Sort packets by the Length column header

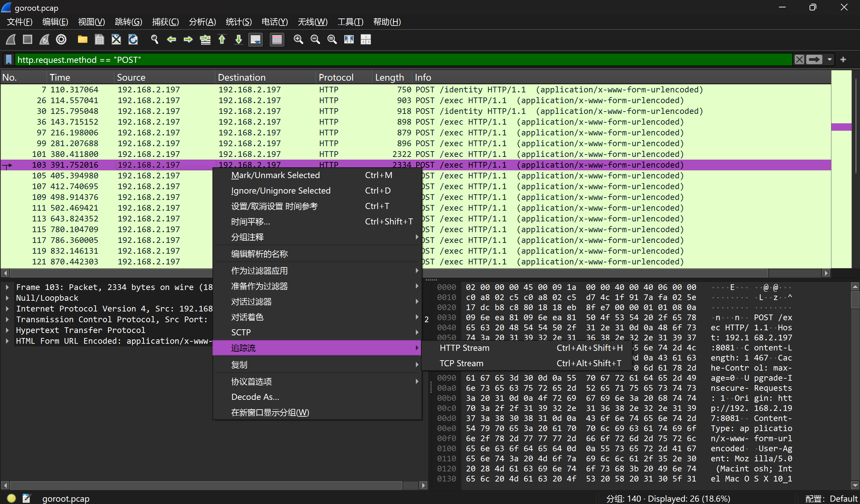(x=392, y=77)
